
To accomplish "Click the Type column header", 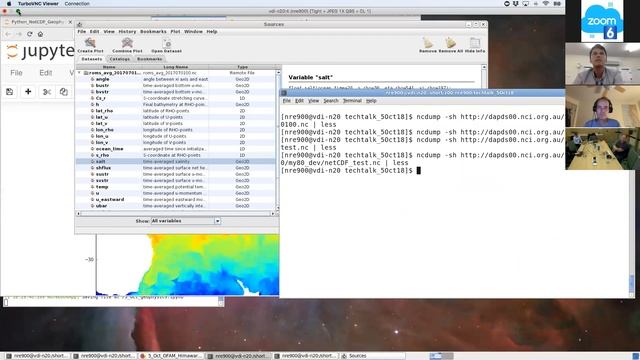I will click(x=242, y=67).
